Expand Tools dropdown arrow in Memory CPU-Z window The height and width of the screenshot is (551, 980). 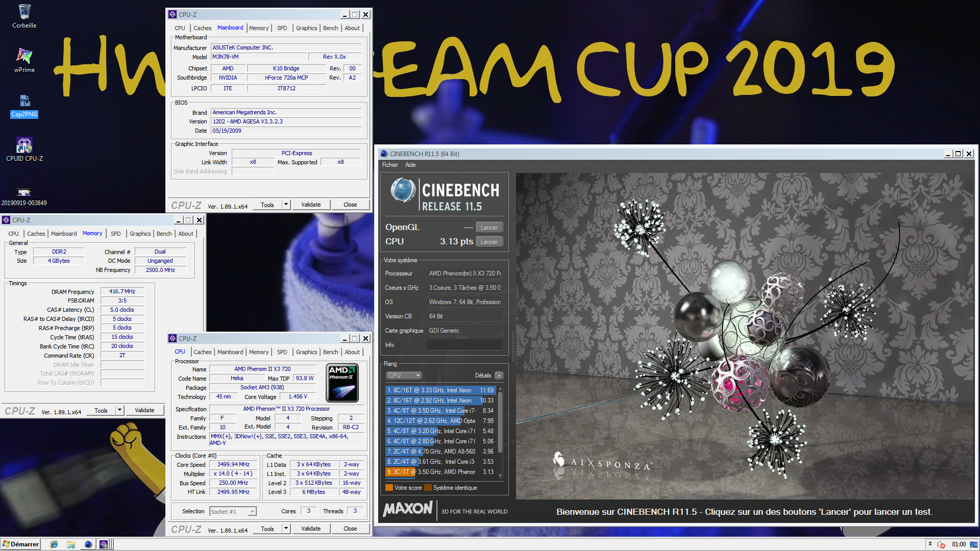pos(120,410)
